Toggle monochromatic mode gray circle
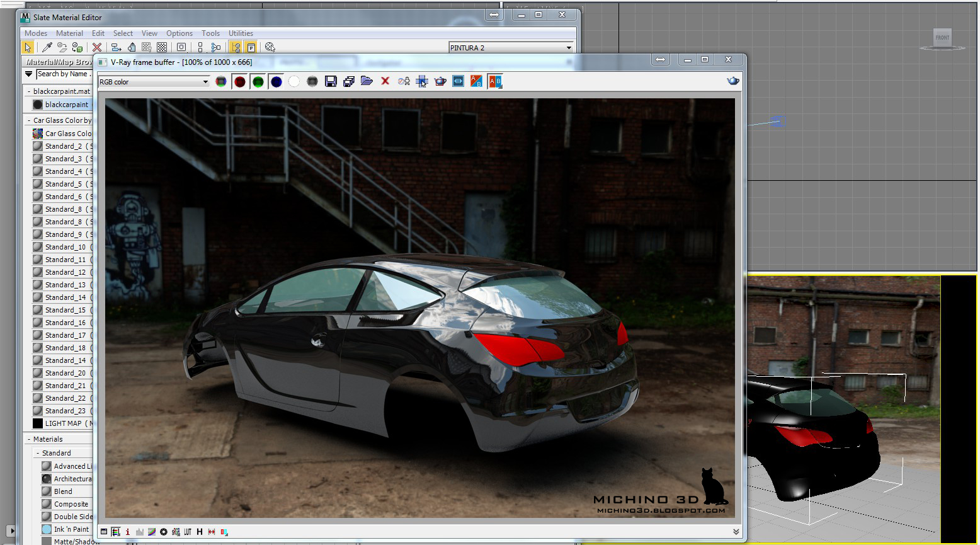The height and width of the screenshot is (545, 980). (312, 81)
